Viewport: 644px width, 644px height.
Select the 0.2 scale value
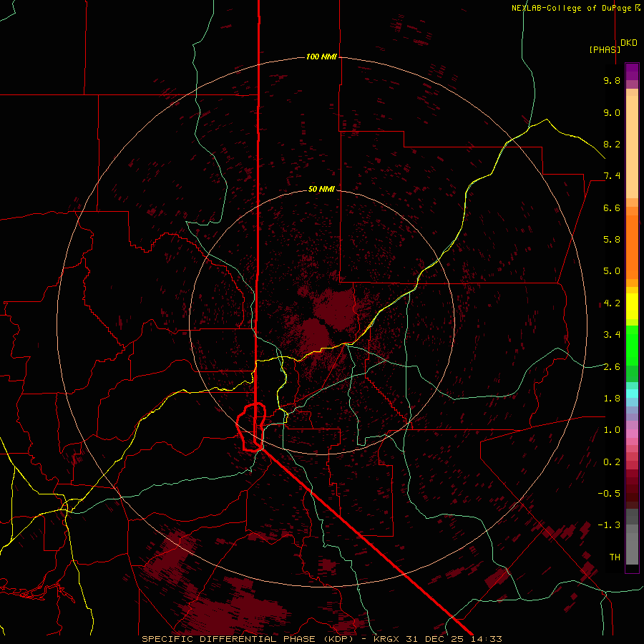click(612, 462)
